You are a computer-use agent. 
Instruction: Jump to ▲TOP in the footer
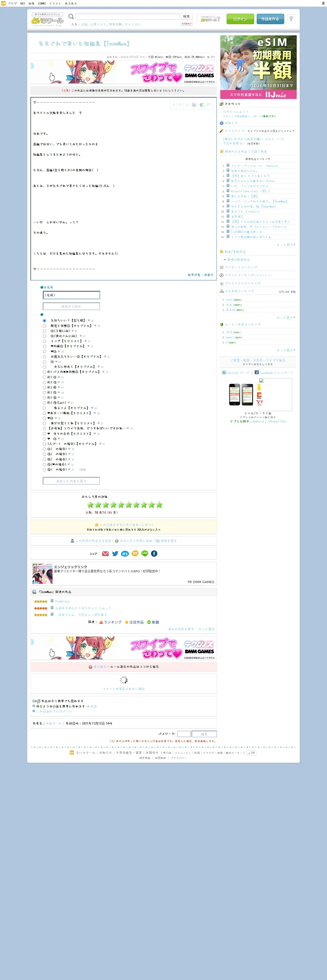point(252,753)
